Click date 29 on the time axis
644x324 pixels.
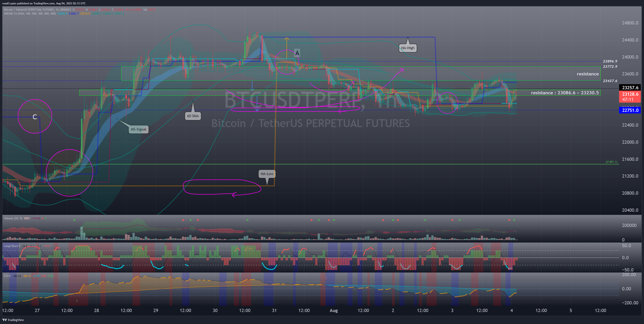156,310
